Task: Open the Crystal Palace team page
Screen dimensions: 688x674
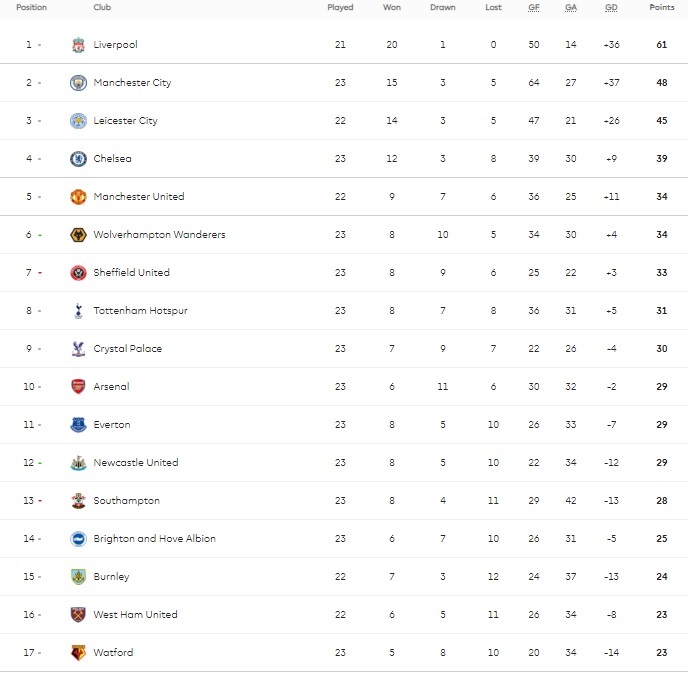Action: (128, 349)
